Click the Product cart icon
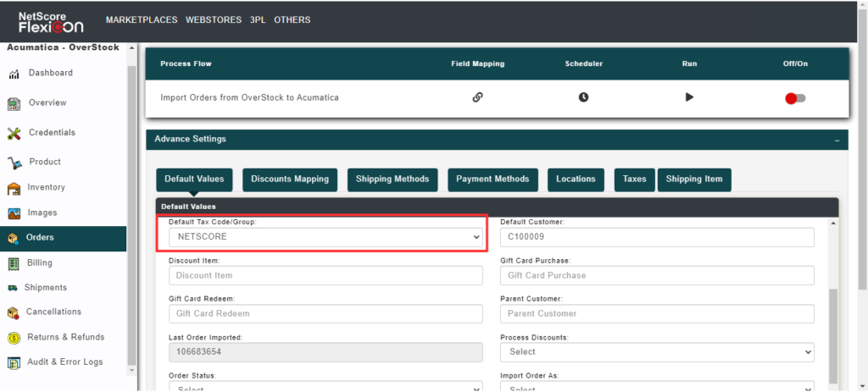The height and width of the screenshot is (392, 868). pos(14,163)
